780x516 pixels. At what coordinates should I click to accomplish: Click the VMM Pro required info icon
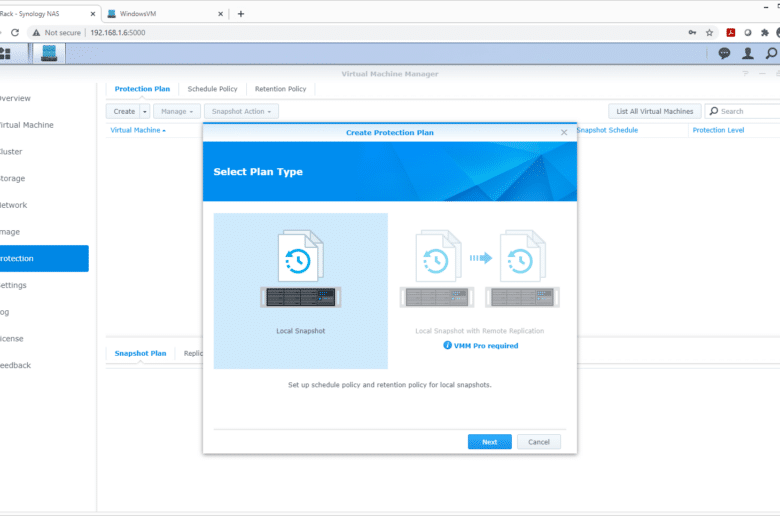pyautogui.click(x=447, y=345)
